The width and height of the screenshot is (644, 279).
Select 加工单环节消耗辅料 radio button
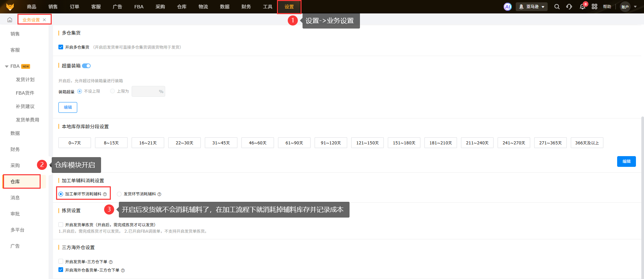coord(61,194)
